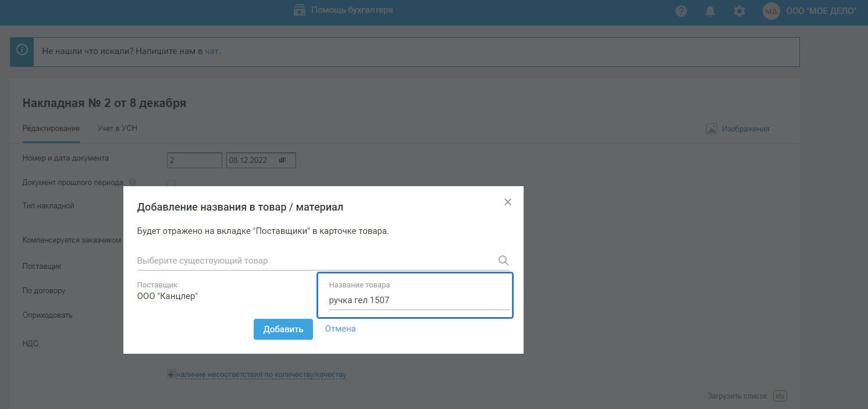Click the Добавить button

[283, 329]
